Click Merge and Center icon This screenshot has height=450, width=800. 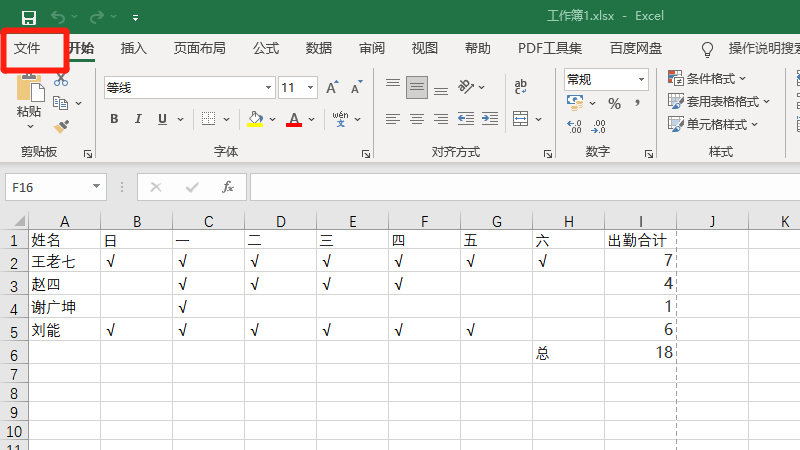click(520, 119)
